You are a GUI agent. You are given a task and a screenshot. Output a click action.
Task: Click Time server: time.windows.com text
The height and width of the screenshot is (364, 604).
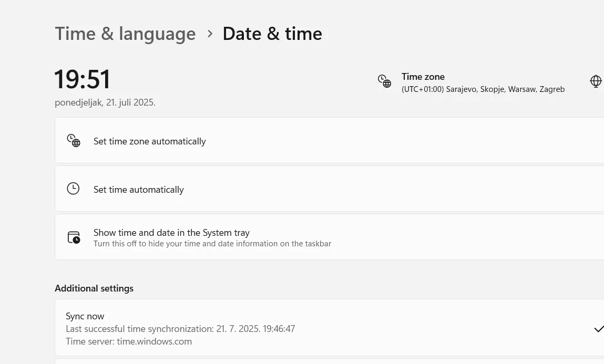pos(129,342)
